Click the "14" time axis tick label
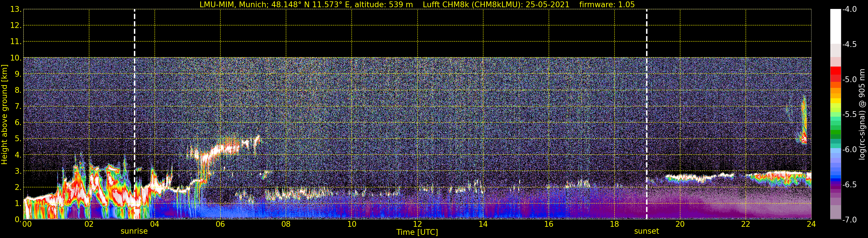This screenshot has width=868, height=238. point(483,224)
